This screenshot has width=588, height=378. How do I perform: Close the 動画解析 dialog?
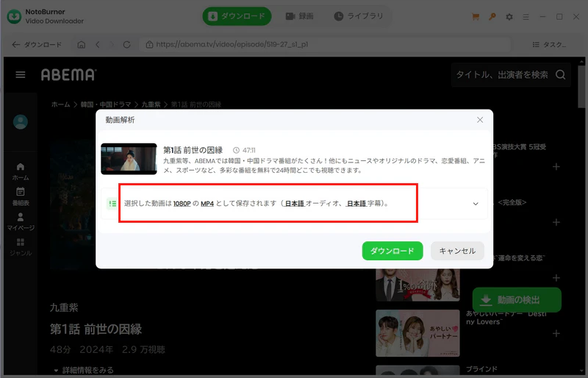tap(480, 120)
